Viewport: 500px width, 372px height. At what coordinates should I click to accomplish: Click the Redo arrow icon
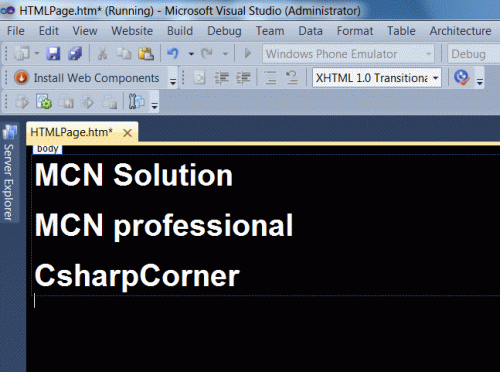(207, 53)
